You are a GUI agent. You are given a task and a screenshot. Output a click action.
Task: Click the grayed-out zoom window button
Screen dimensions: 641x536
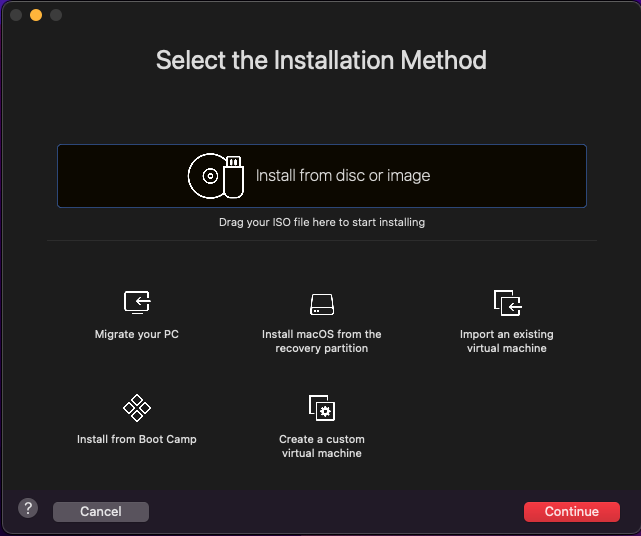56,15
